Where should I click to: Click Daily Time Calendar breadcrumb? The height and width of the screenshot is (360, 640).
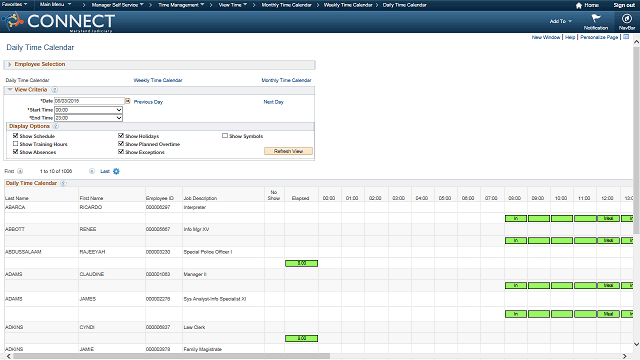404,5
